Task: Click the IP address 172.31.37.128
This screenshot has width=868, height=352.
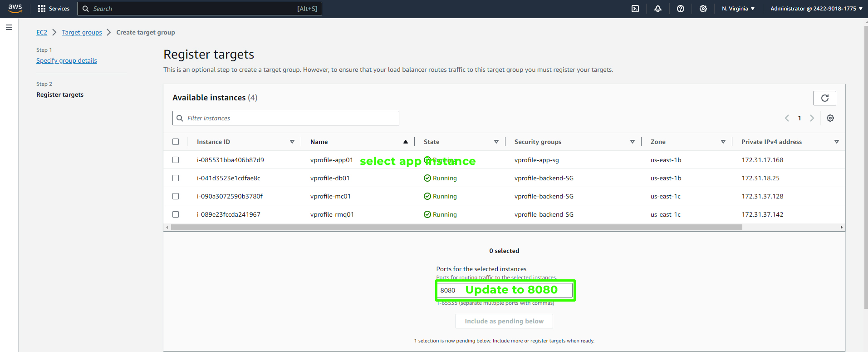Action: pos(762,196)
